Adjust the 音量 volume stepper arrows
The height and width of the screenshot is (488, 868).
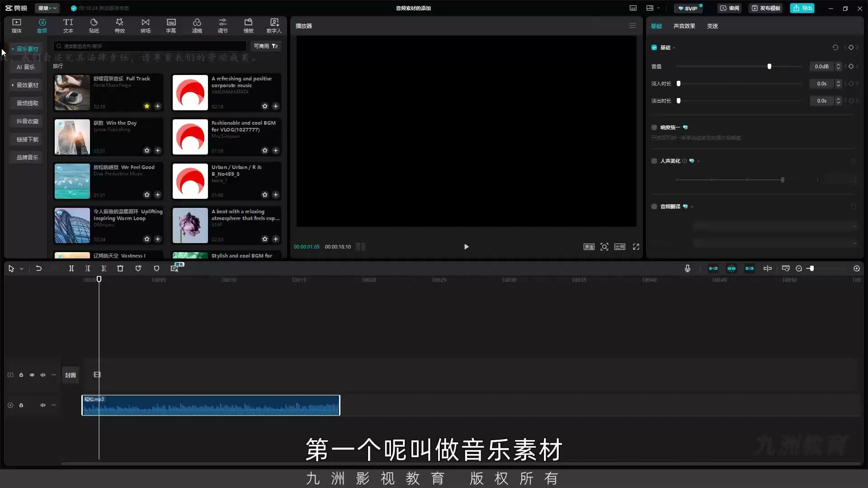[838, 66]
